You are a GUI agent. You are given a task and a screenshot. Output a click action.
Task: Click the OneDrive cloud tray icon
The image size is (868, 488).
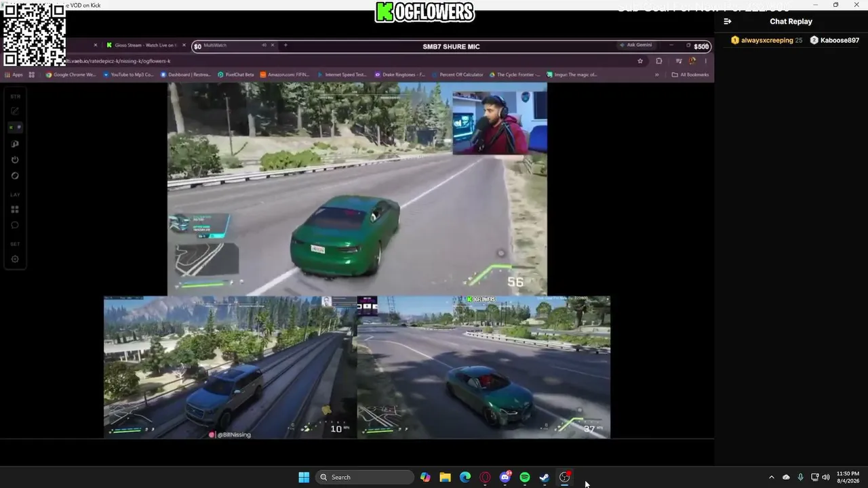(786, 477)
